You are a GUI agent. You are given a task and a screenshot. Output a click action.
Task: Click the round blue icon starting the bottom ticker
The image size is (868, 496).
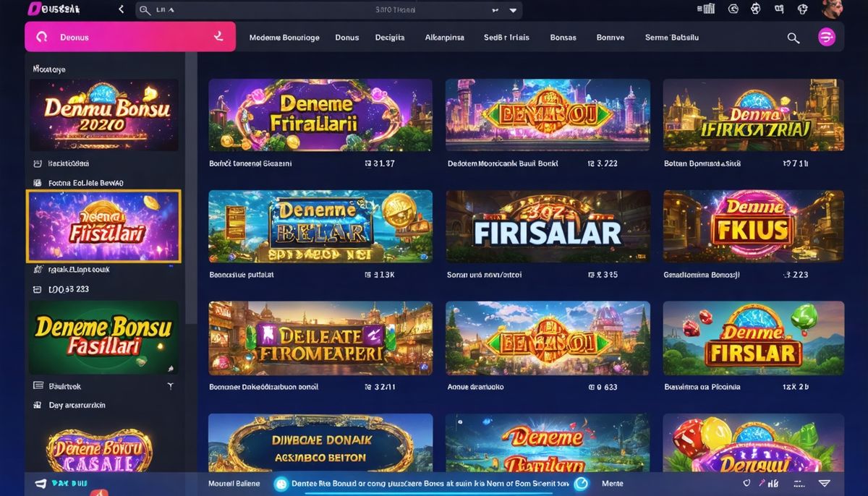pos(281,484)
